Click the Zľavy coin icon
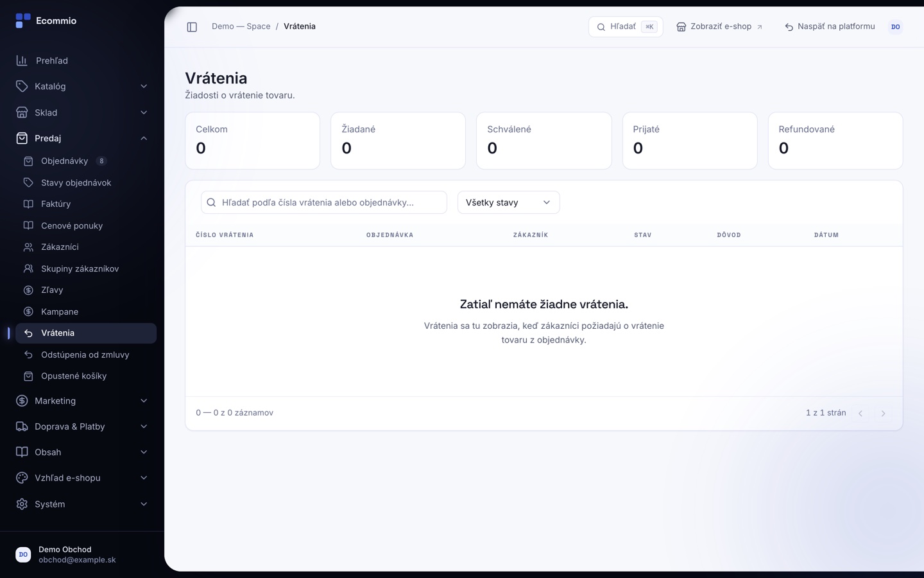924x578 pixels. pos(28,290)
